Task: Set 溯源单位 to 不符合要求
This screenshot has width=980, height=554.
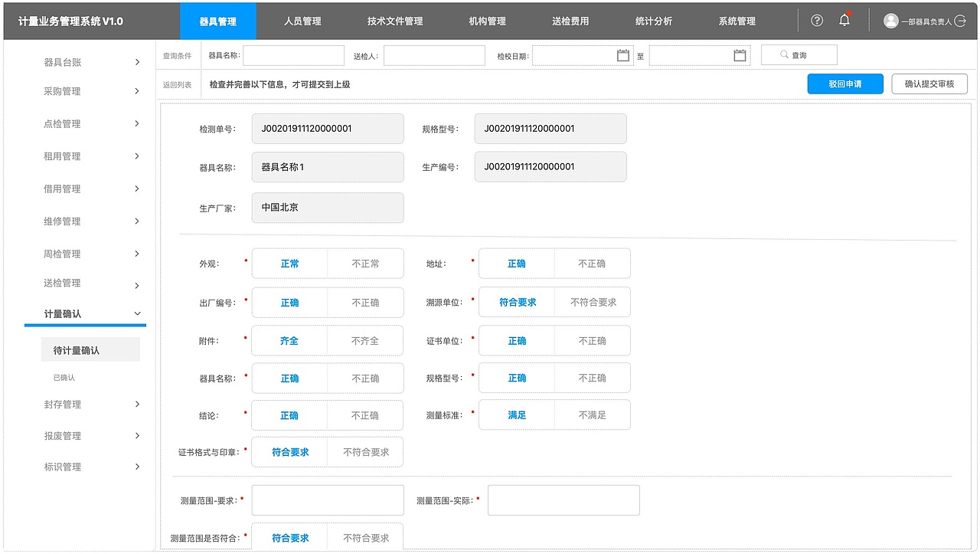Action: 593,303
